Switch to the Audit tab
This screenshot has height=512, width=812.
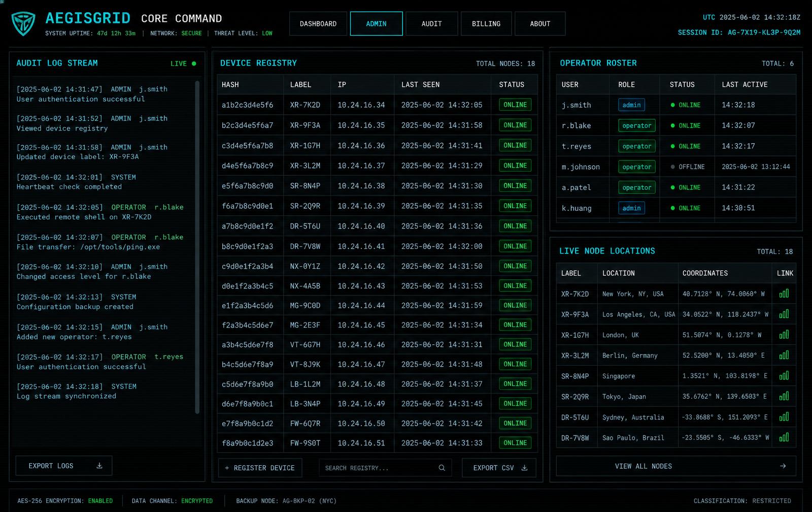click(432, 24)
